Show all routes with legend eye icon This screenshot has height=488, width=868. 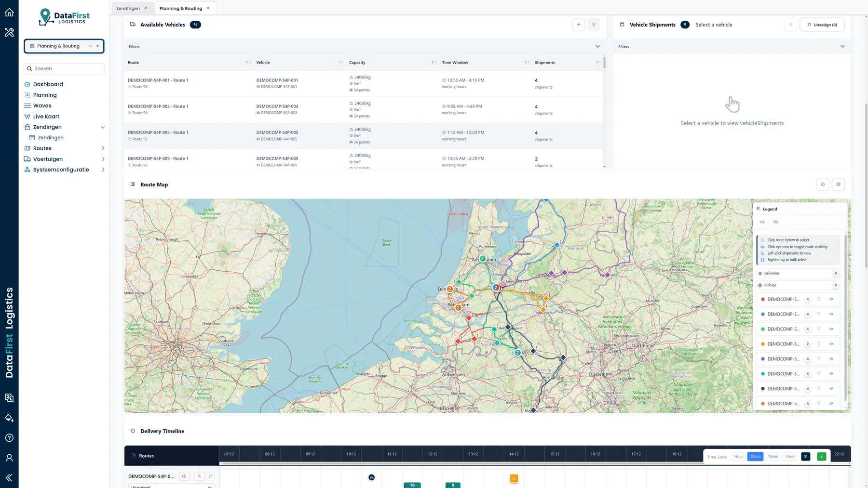point(762,222)
